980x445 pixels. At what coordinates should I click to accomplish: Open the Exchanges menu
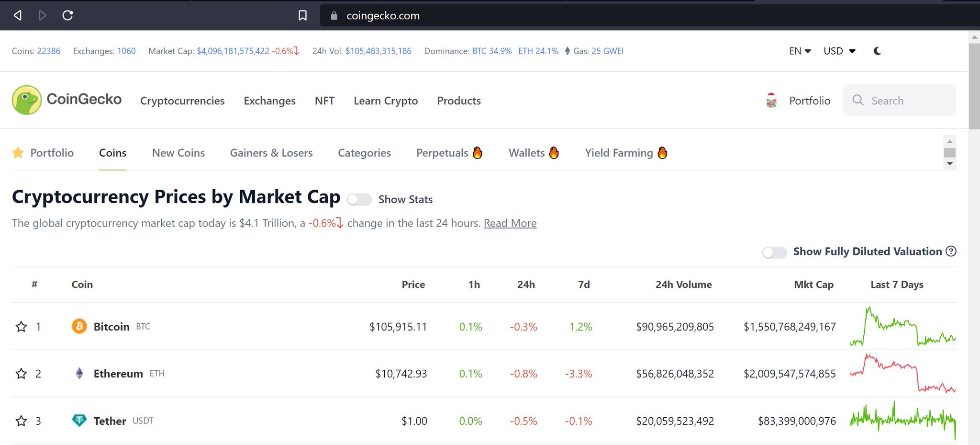[x=269, y=101]
